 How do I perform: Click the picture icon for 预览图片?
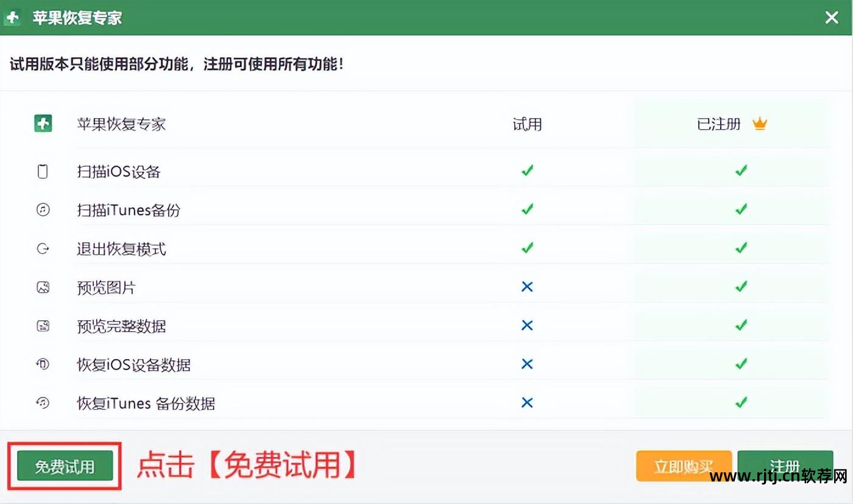click(43, 287)
